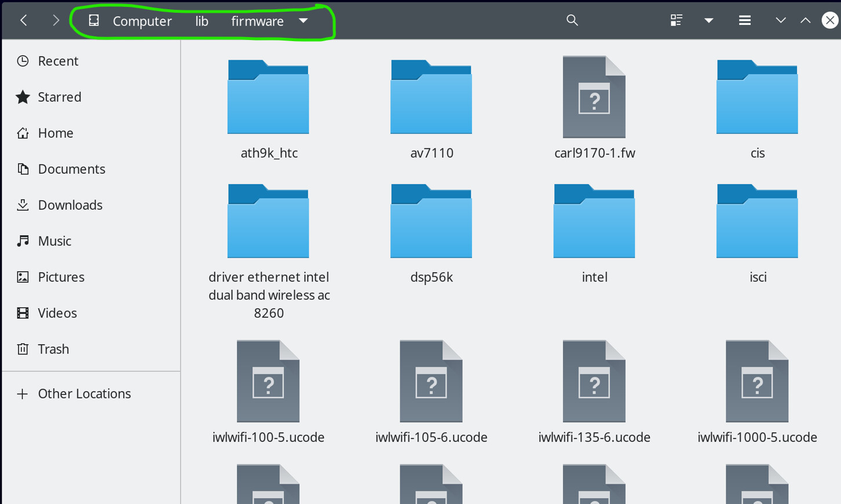Open Downloads in the sidebar
Image resolution: width=841 pixels, height=504 pixels.
click(x=70, y=205)
